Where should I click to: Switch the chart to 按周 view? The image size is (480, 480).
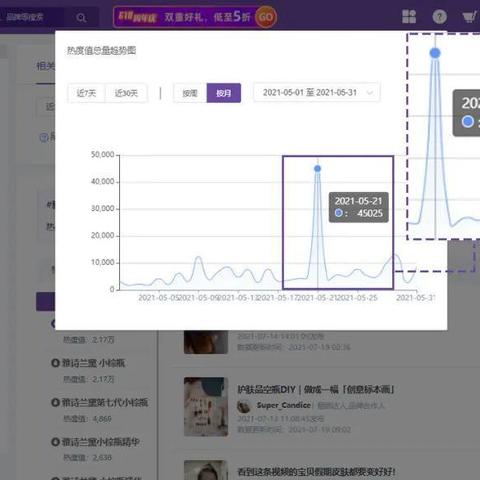pyautogui.click(x=190, y=93)
